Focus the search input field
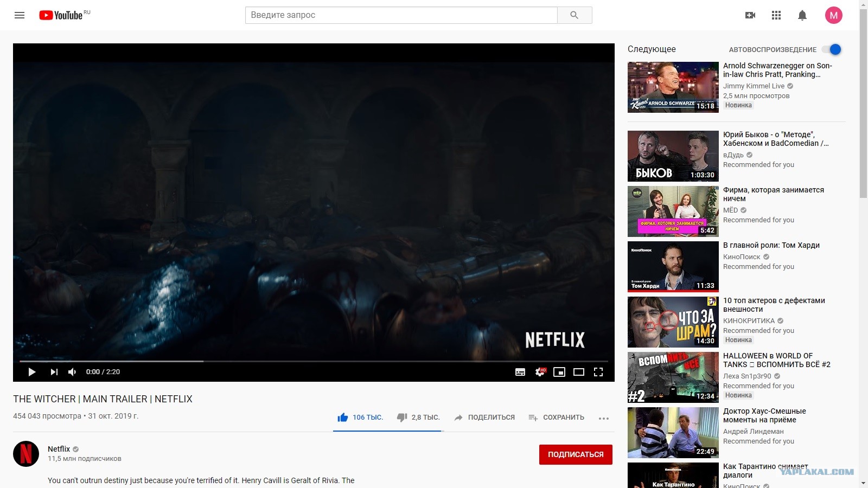This screenshot has height=488, width=868. (401, 15)
